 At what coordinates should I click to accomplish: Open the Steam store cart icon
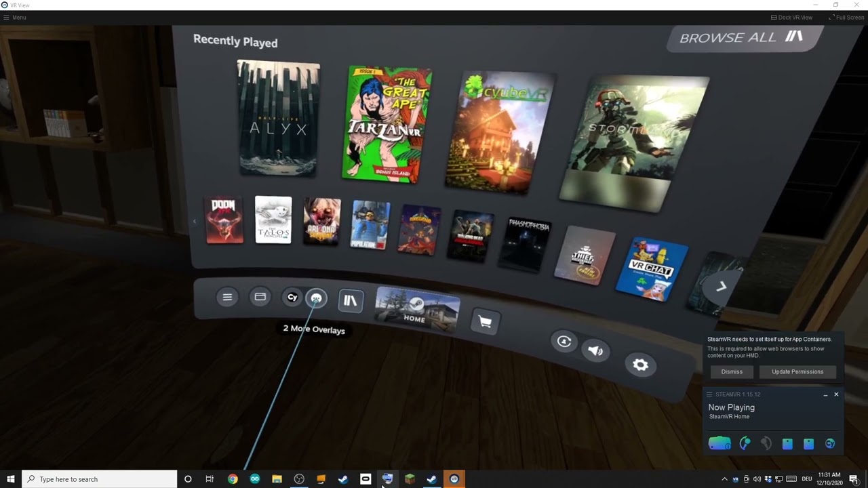click(x=485, y=322)
